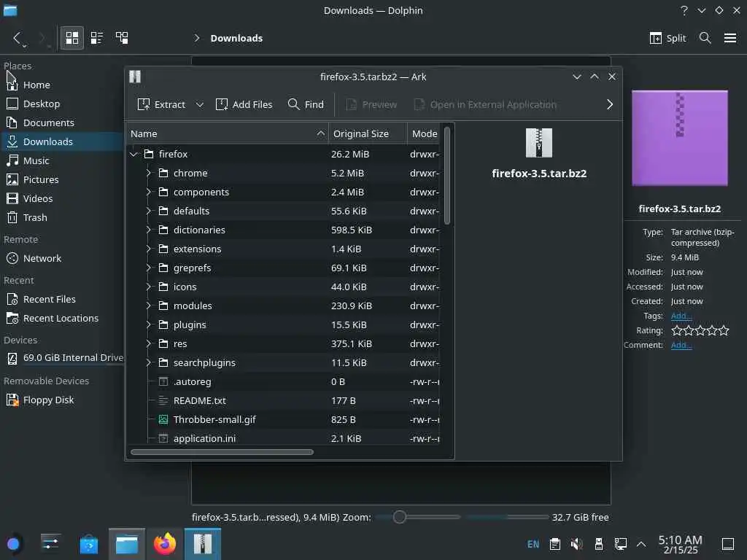This screenshot has width=747, height=560.
Task: Open Documents in Places sidebar
Action: (x=62, y=122)
